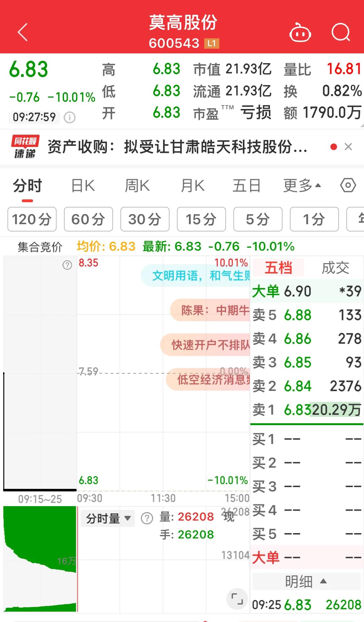This screenshot has height=622, width=364.
Task: Expand chart with fullscreen icon
Action: point(237,599)
